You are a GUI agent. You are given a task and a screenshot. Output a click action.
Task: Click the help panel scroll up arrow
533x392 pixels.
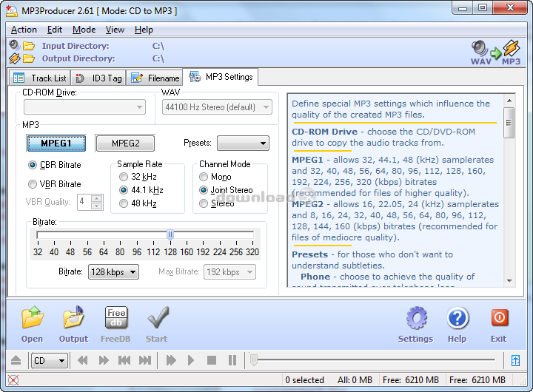[509, 101]
